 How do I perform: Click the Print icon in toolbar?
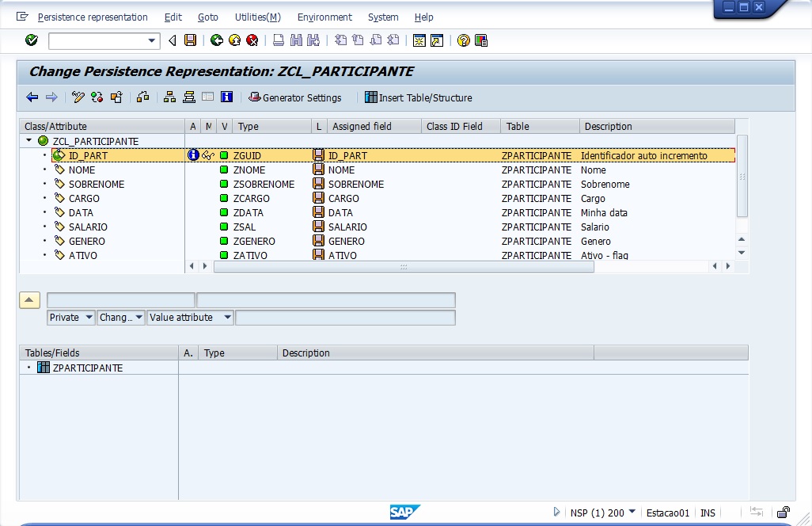(279, 40)
